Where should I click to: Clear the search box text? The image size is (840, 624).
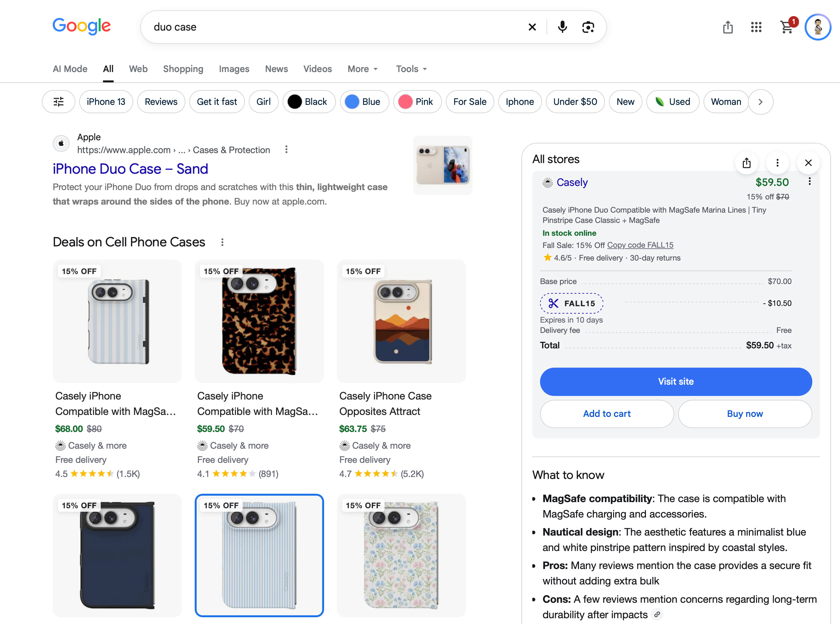(532, 27)
